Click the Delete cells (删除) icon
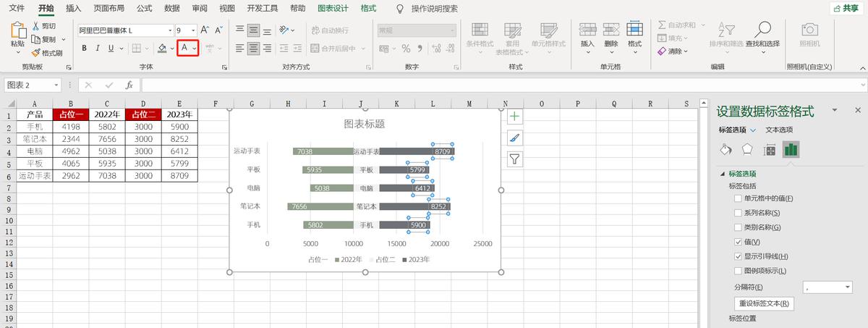Image resolution: width=868 pixels, height=328 pixels. pyautogui.click(x=611, y=29)
